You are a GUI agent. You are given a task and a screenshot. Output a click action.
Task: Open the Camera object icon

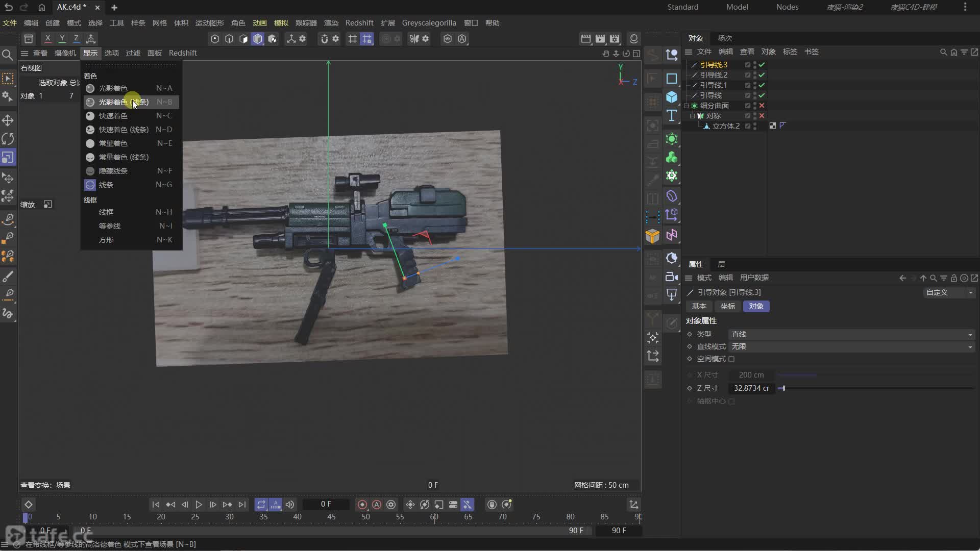[672, 277]
